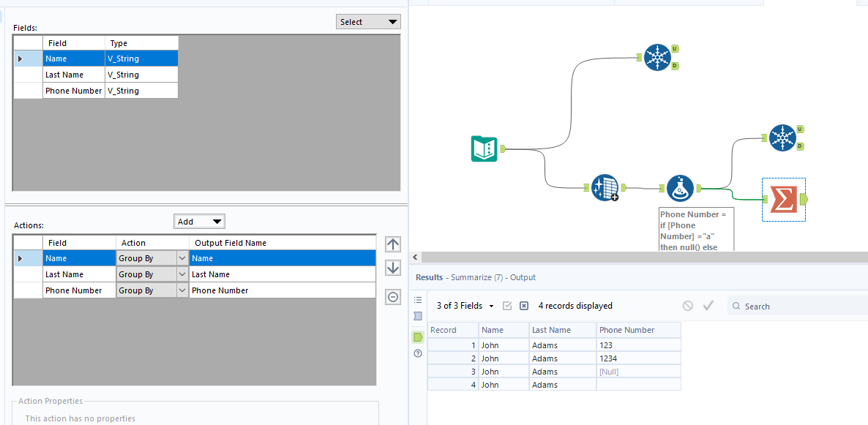
Task: Click the green checkmark apply button in Results
Action: tap(708, 306)
